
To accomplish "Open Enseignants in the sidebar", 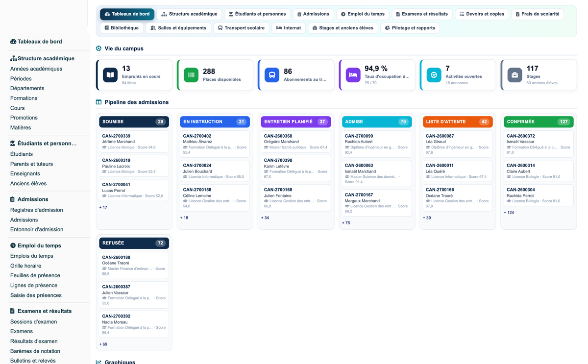I will tap(25, 174).
